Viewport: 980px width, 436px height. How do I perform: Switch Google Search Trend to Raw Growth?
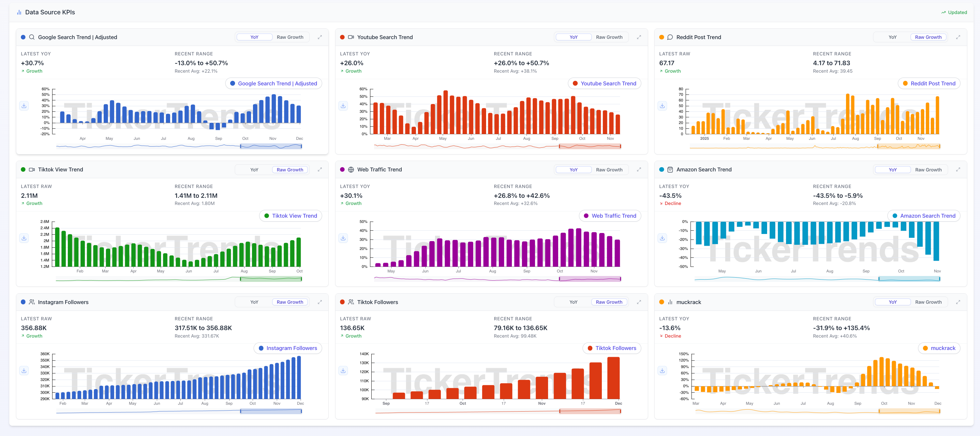[290, 37]
